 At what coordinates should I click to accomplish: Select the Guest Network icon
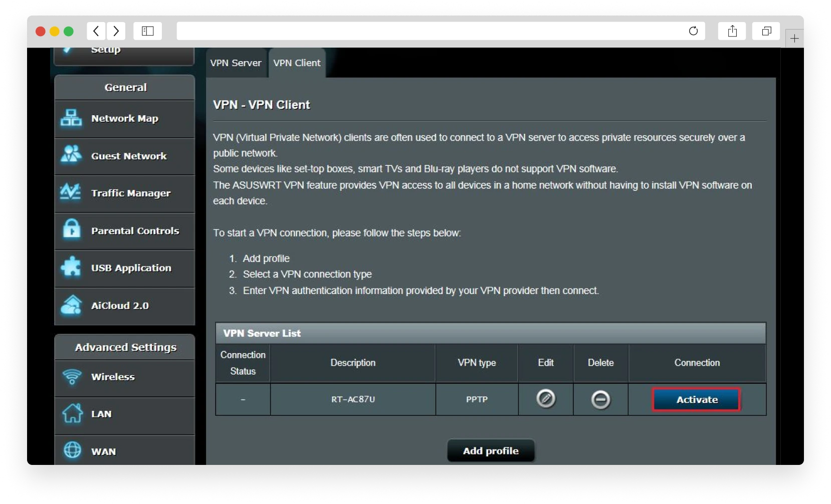tap(71, 156)
